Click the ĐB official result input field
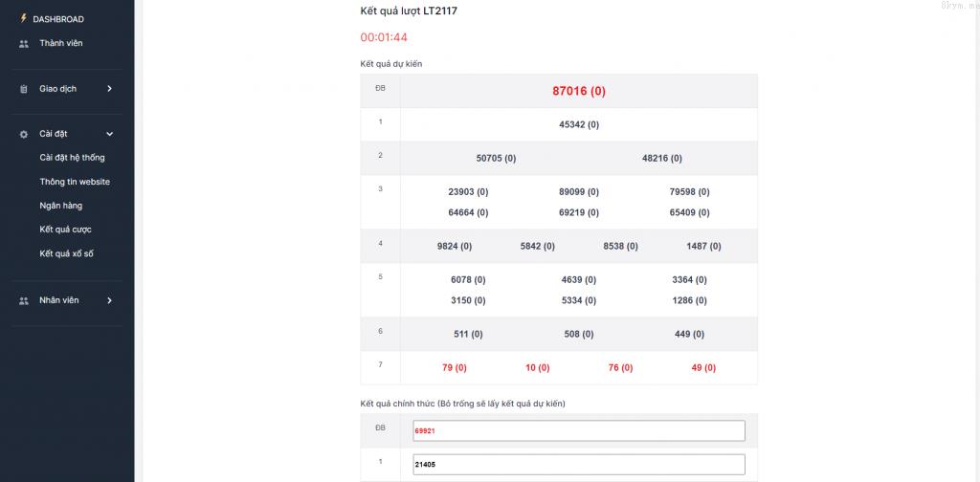Image resolution: width=980 pixels, height=482 pixels. click(578, 431)
